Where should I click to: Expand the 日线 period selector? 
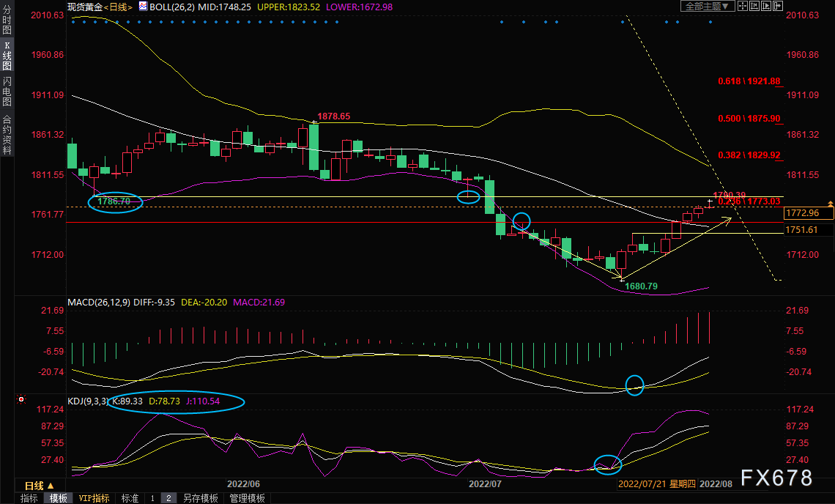pos(40,486)
